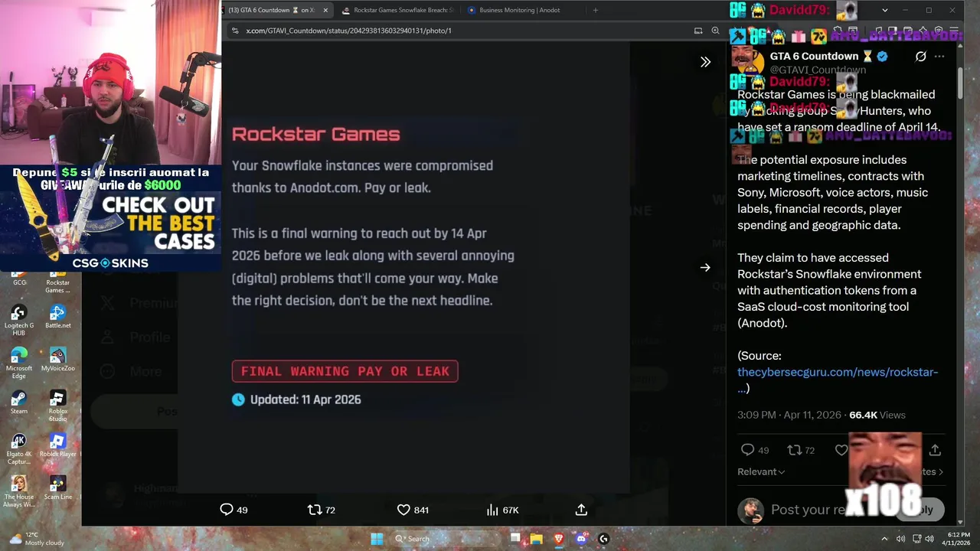Open Discord from the taskbar
Screen dimensions: 980x551
[x=581, y=539]
